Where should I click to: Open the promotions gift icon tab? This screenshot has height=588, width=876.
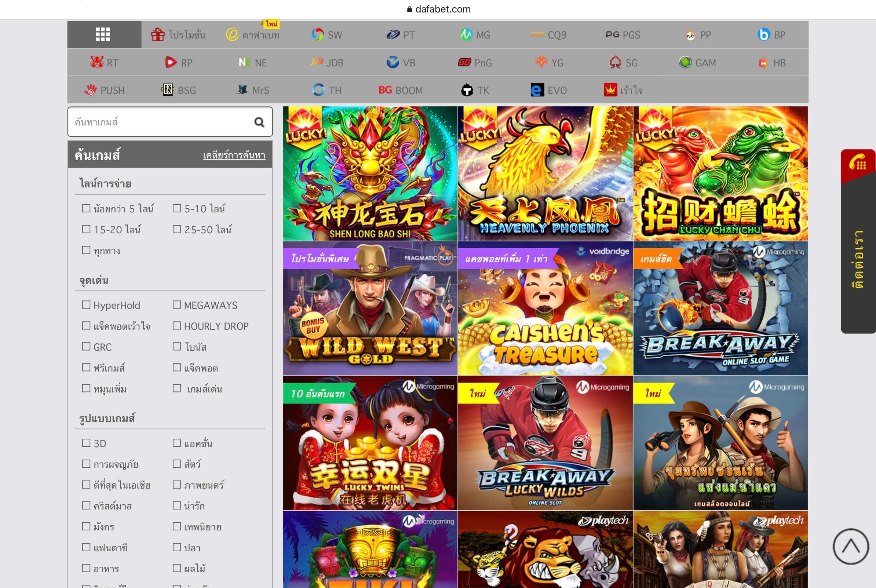pos(158,34)
